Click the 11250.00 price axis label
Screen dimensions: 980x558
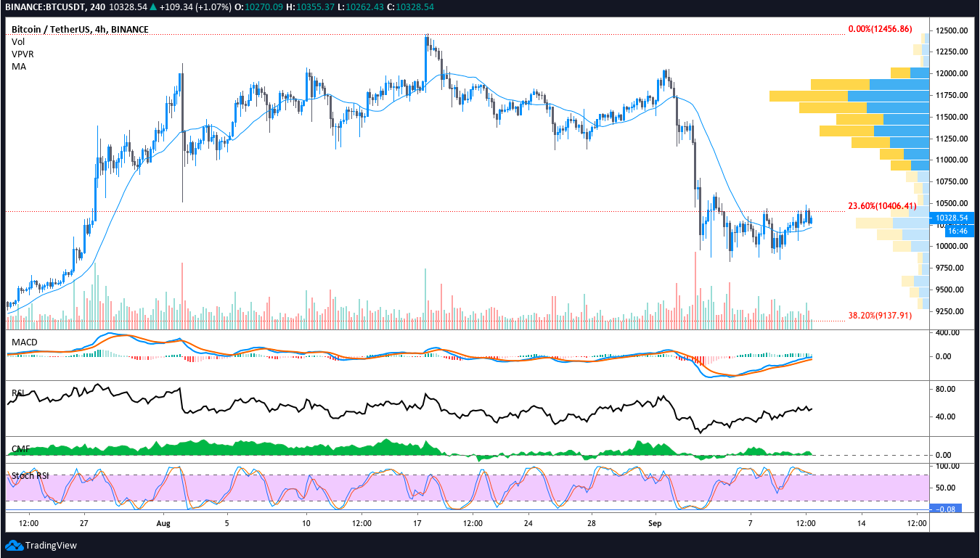tap(952, 138)
